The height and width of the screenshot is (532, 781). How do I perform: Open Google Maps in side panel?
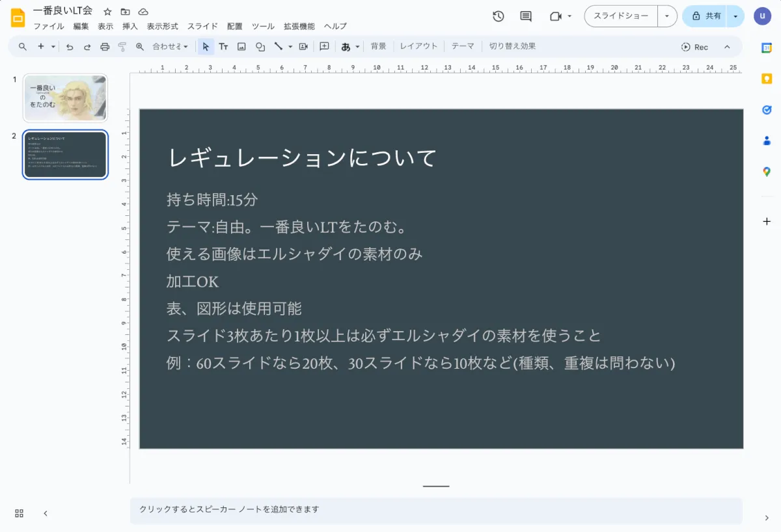(767, 172)
